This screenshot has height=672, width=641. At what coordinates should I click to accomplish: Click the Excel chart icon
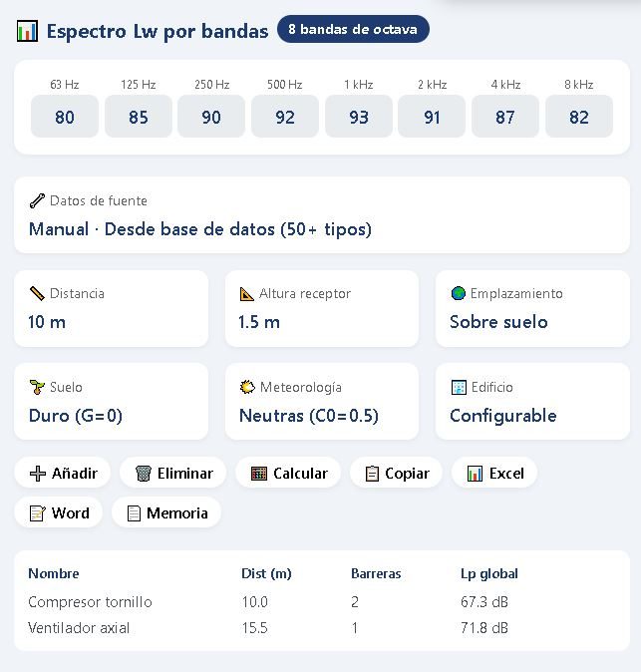click(x=475, y=474)
